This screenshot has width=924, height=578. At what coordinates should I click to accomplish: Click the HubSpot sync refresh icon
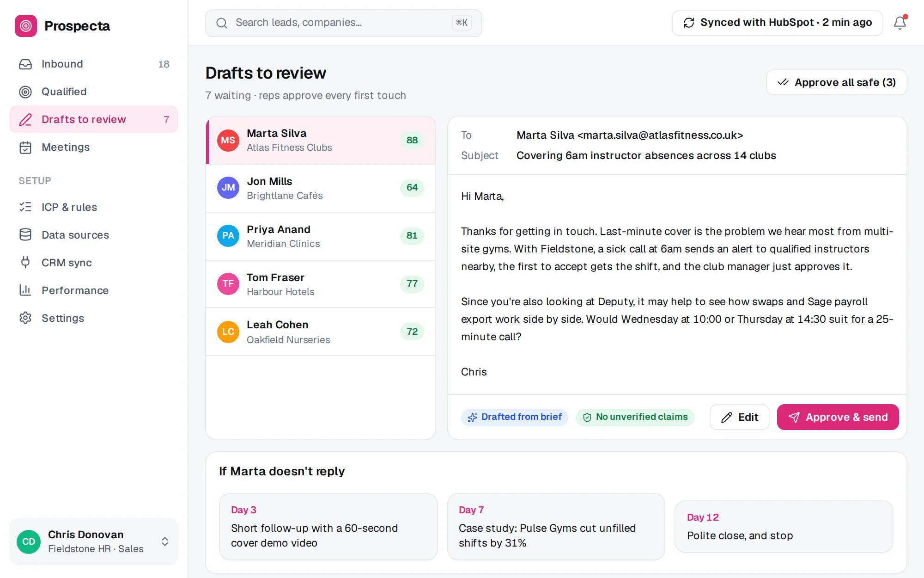(689, 23)
